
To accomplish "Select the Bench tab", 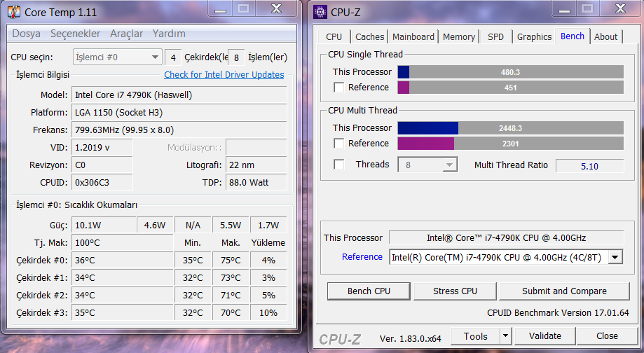I will pyautogui.click(x=573, y=36).
